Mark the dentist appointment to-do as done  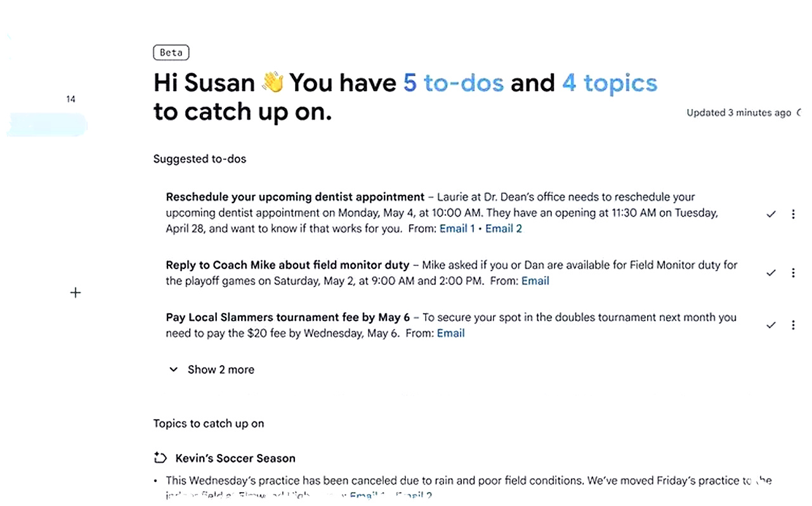771,215
